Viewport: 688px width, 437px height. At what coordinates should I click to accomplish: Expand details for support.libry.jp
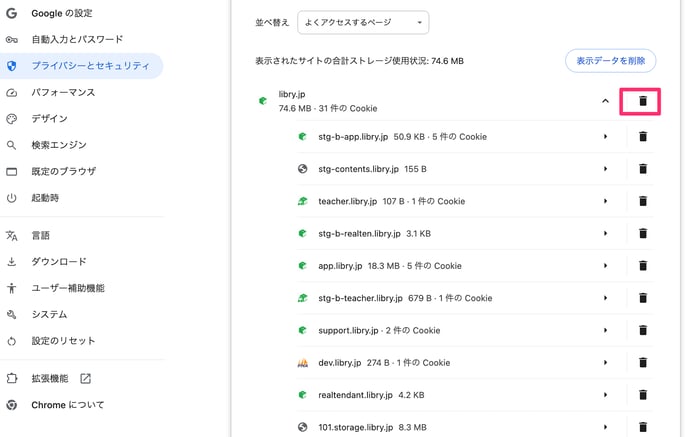pyautogui.click(x=606, y=330)
